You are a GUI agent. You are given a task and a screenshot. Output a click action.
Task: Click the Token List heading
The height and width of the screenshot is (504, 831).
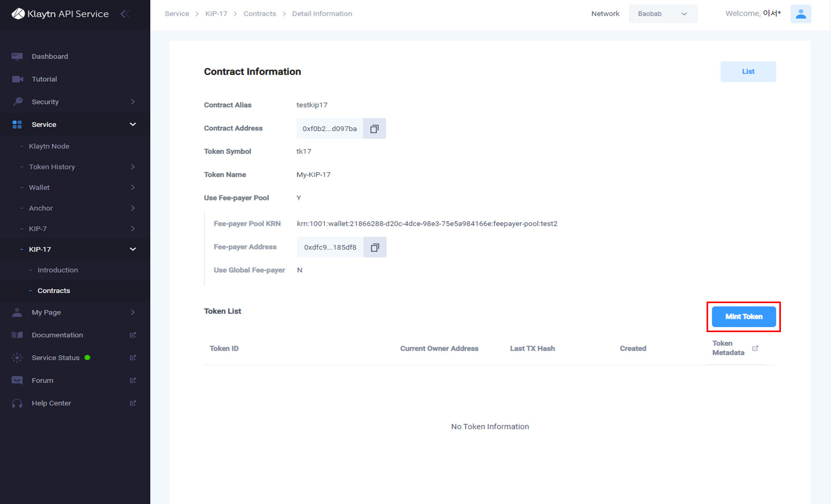pyautogui.click(x=223, y=311)
